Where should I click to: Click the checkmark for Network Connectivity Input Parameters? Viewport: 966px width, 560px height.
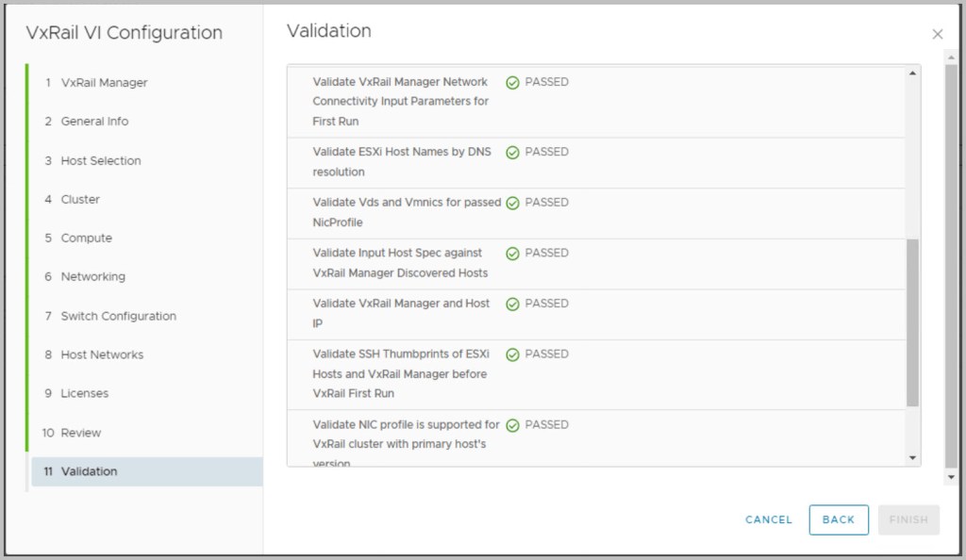(512, 83)
